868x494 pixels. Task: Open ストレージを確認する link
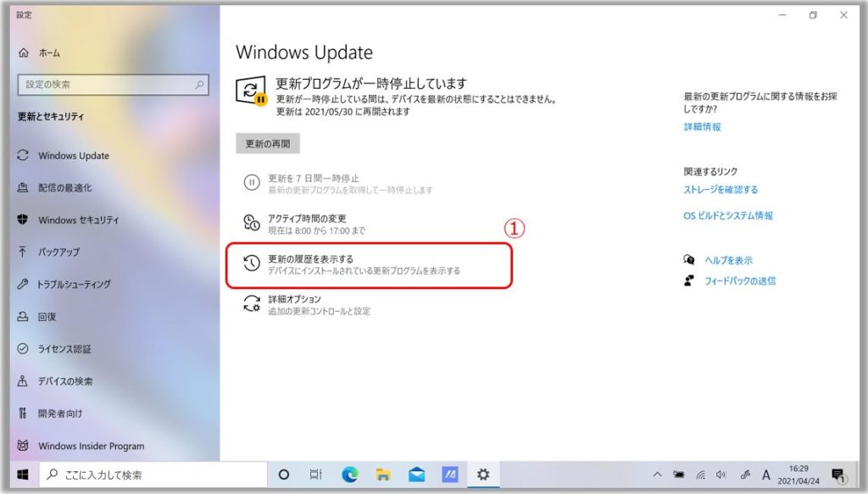tap(721, 190)
